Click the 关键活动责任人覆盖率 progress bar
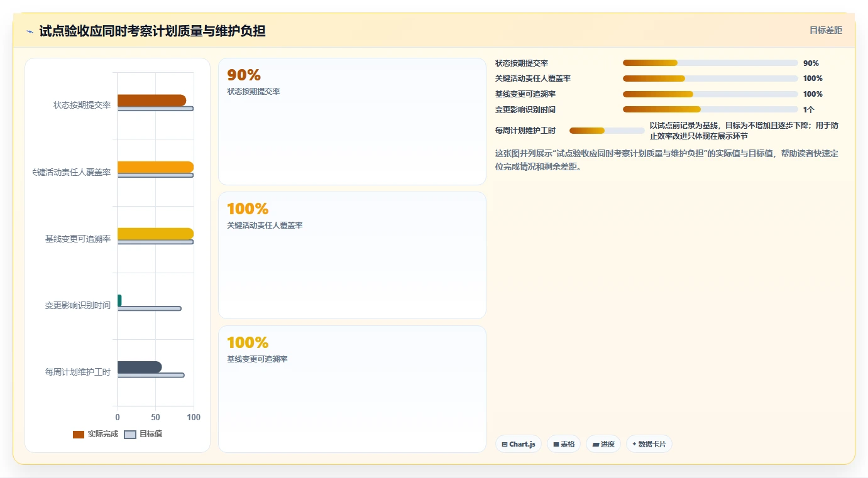The width and height of the screenshot is (868, 478). 710,79
